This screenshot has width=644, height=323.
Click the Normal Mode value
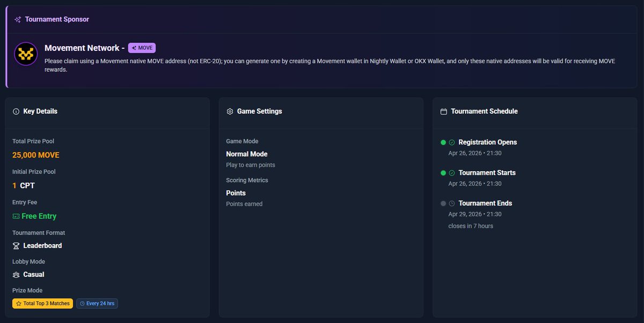point(247,154)
